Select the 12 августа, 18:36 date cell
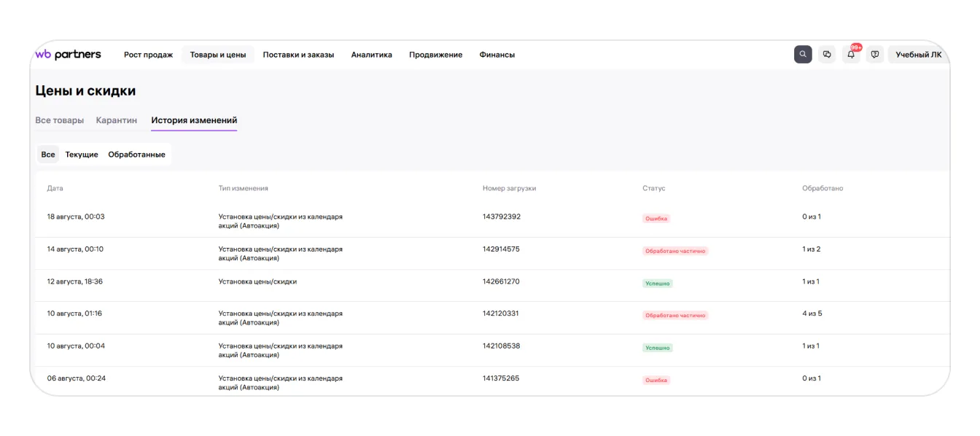980x436 pixels. 75,281
